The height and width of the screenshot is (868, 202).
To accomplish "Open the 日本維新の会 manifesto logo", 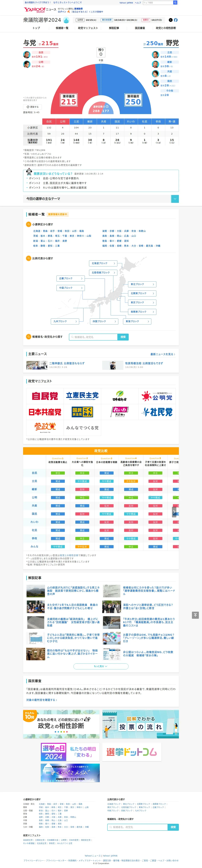I will pyautogui.click(x=120, y=396).
